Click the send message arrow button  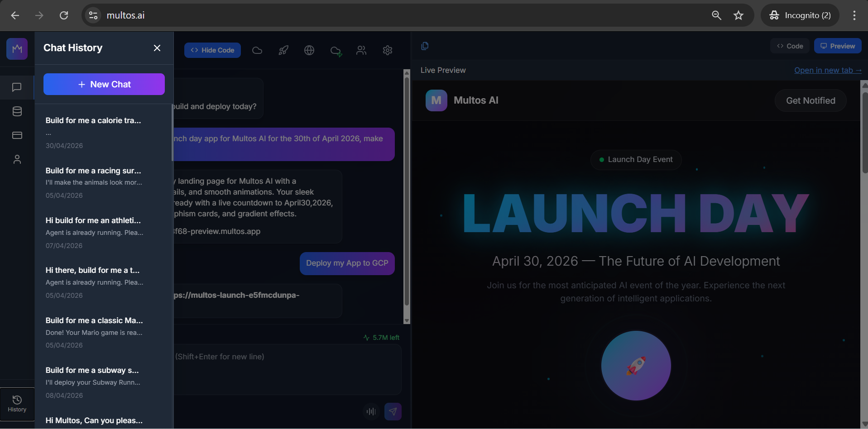coord(393,411)
